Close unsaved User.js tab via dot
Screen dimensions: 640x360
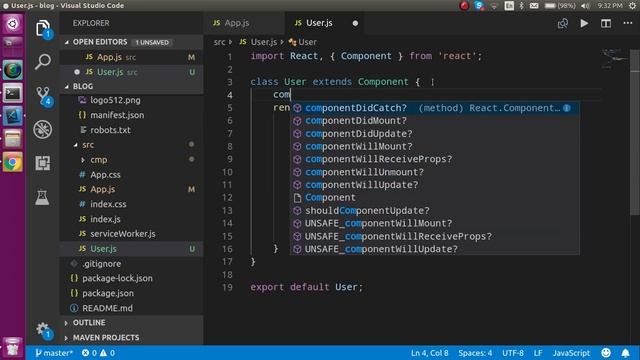(x=355, y=23)
